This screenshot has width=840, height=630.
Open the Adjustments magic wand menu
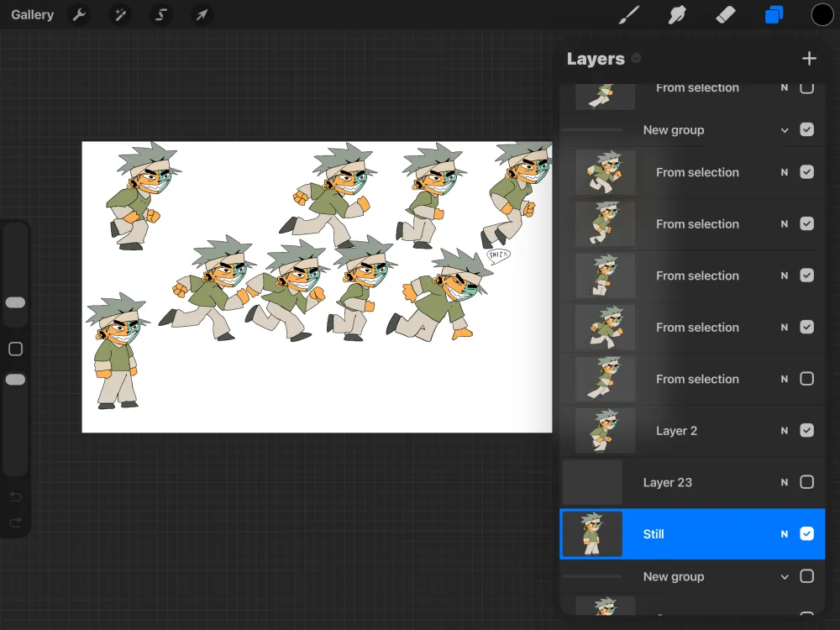[120, 14]
